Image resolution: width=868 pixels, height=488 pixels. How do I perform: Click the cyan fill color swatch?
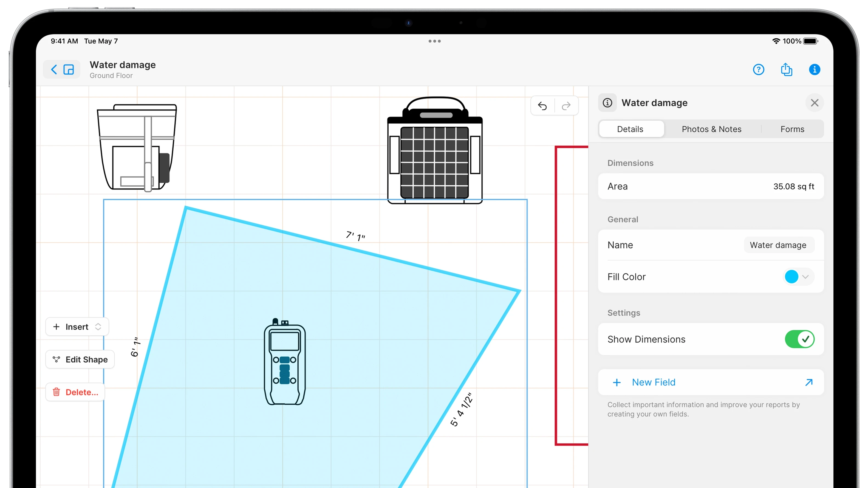tap(791, 277)
